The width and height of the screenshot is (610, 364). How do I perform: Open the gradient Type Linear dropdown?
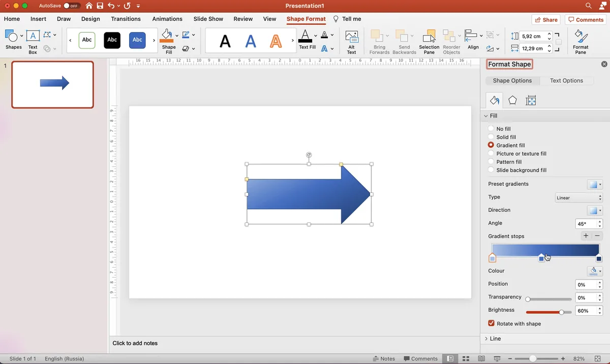pos(578,198)
